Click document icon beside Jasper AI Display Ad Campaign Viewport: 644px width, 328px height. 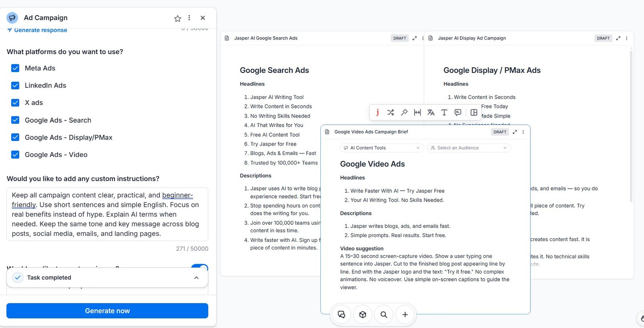(431, 38)
